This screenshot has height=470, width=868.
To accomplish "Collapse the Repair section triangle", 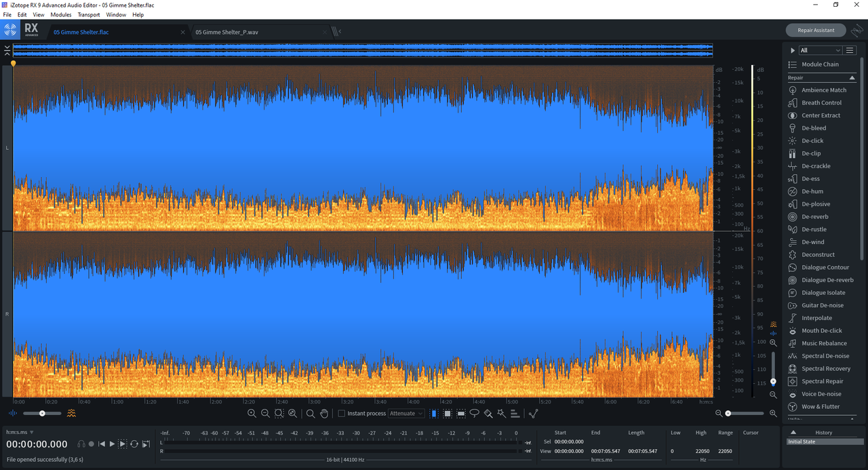I will (852, 78).
